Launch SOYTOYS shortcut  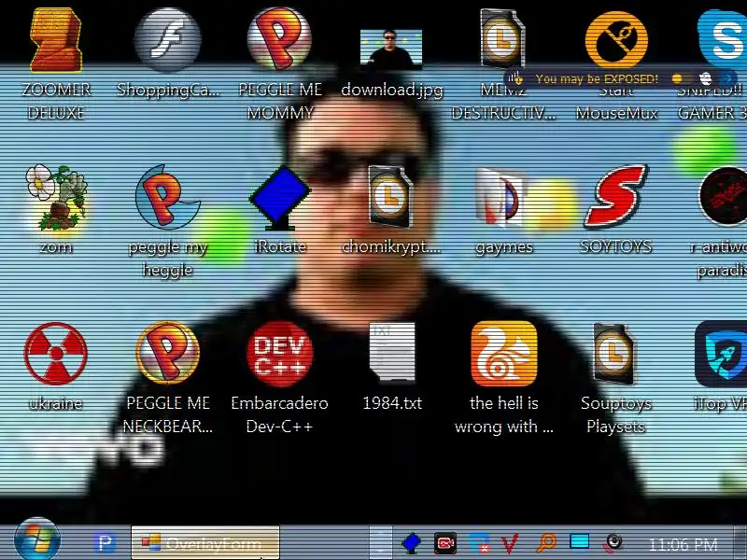616,196
